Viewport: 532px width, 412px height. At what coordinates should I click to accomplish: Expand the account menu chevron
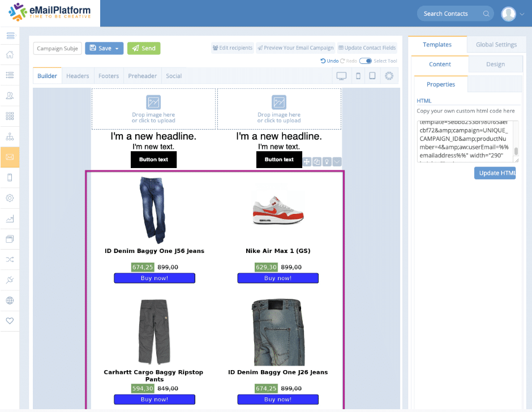click(x=522, y=14)
